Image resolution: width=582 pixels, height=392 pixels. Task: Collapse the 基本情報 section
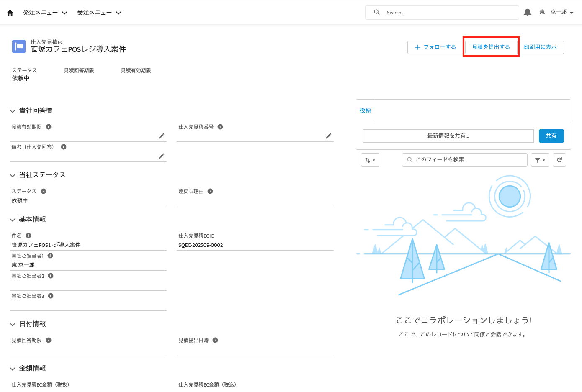[x=13, y=220]
